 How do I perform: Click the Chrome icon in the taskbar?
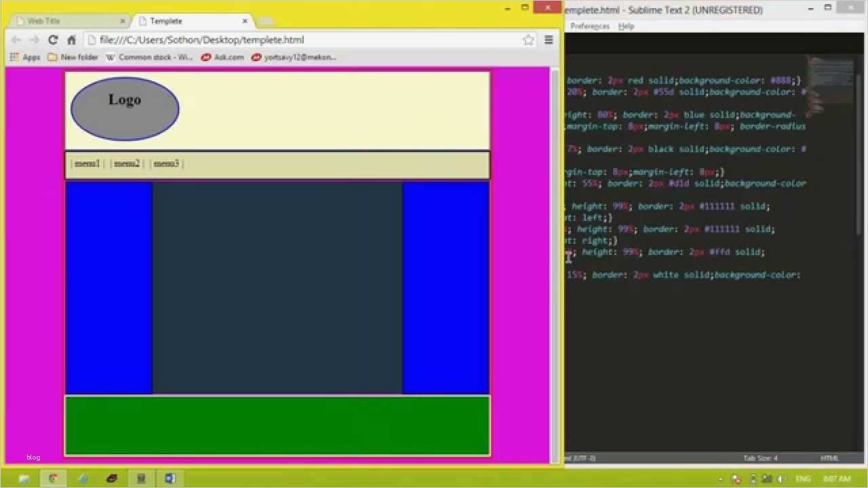click(x=53, y=479)
